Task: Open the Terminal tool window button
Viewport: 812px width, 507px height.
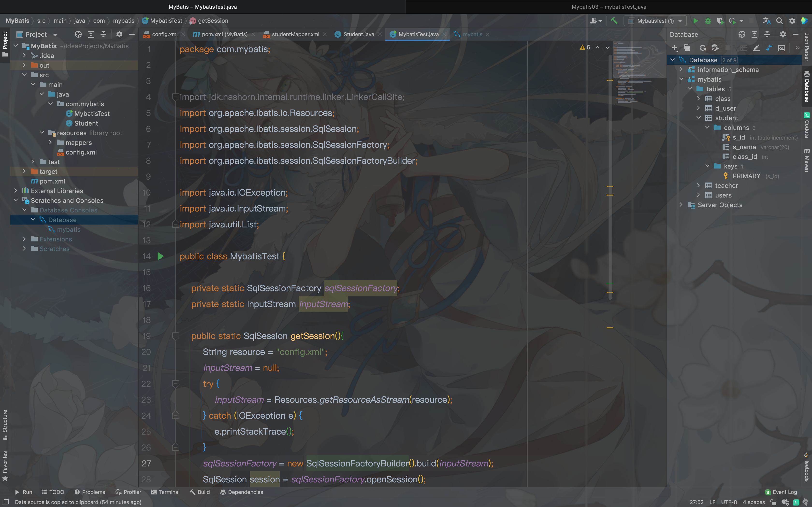Action: [x=165, y=492]
